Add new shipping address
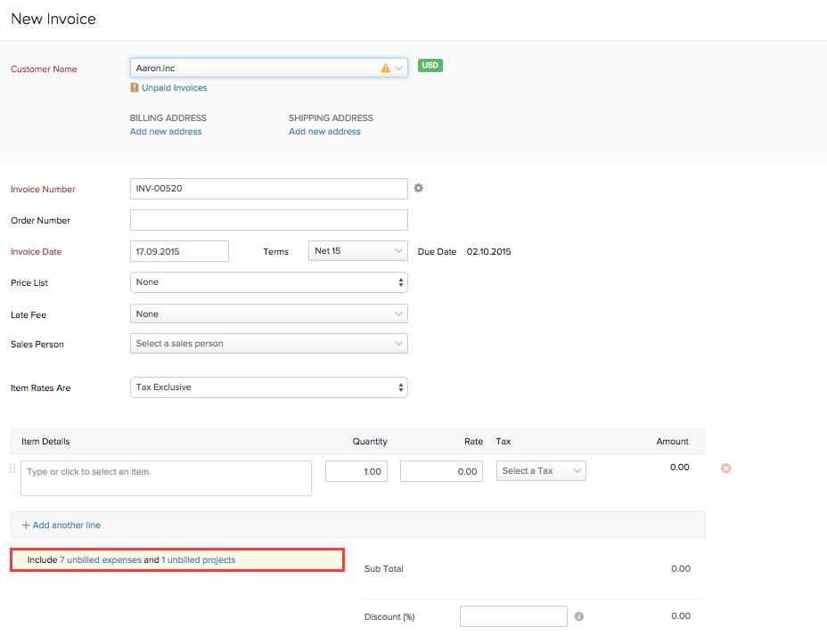This screenshot has width=827, height=644. [324, 132]
